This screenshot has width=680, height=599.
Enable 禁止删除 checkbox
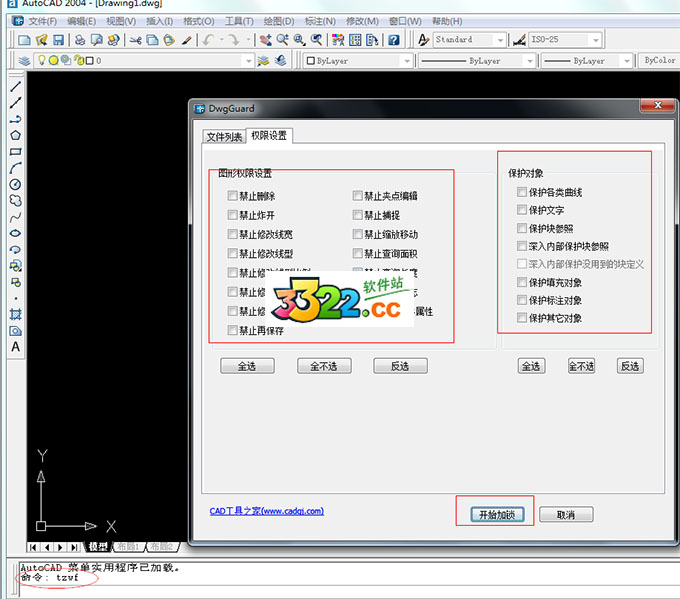click(232, 196)
